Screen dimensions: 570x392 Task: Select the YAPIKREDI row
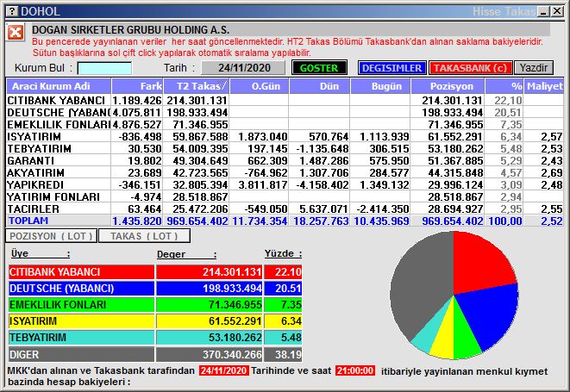click(x=285, y=184)
